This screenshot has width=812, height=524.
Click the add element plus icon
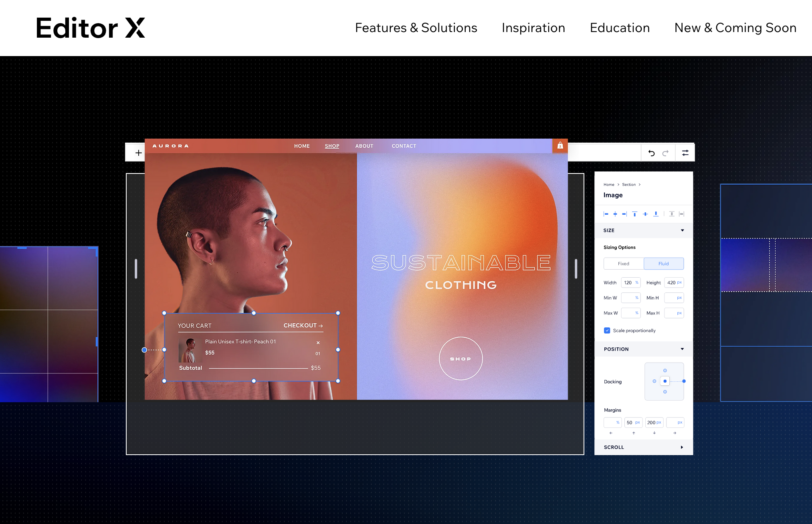[138, 153]
